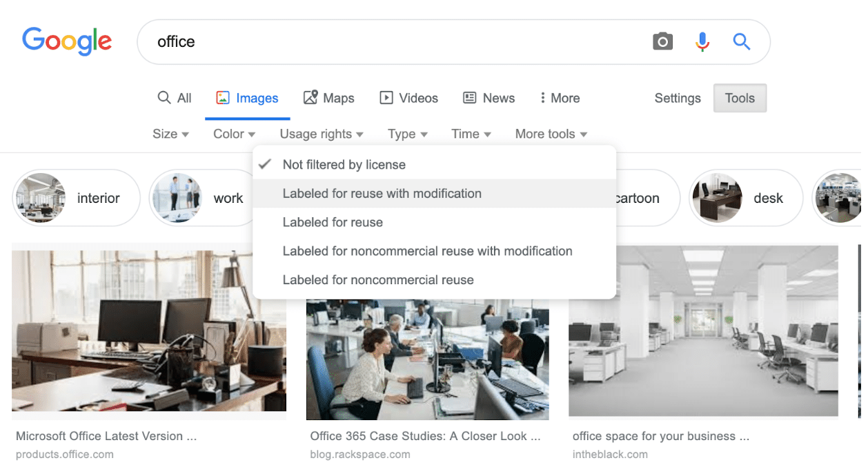The height and width of the screenshot is (476, 868).
Task: Select the desk suggestion chip
Action: point(745,198)
